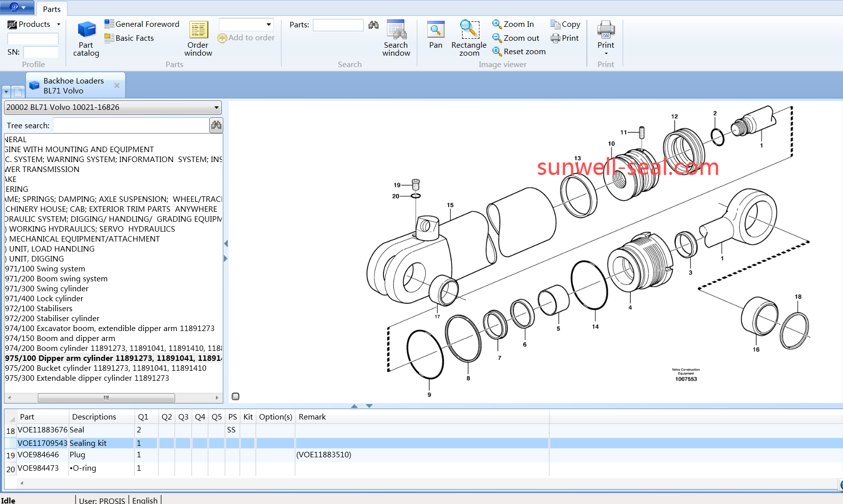Screen dimensions: 843x504
Task: Select the Pan tool
Action: [436, 35]
